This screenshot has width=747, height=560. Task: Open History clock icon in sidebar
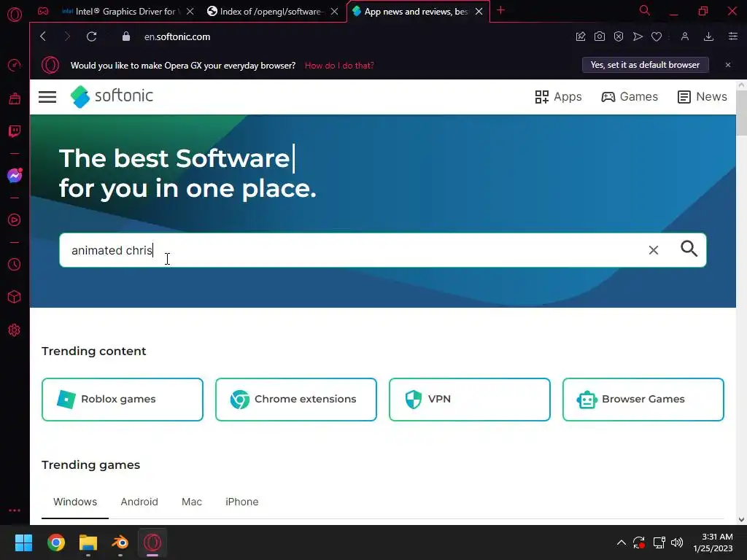(15, 264)
